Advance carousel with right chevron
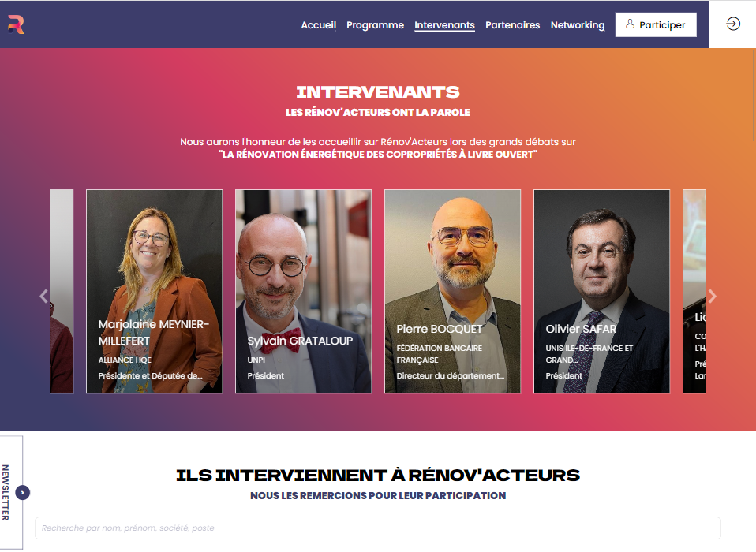Screen dimensions: 756x552 point(712,296)
